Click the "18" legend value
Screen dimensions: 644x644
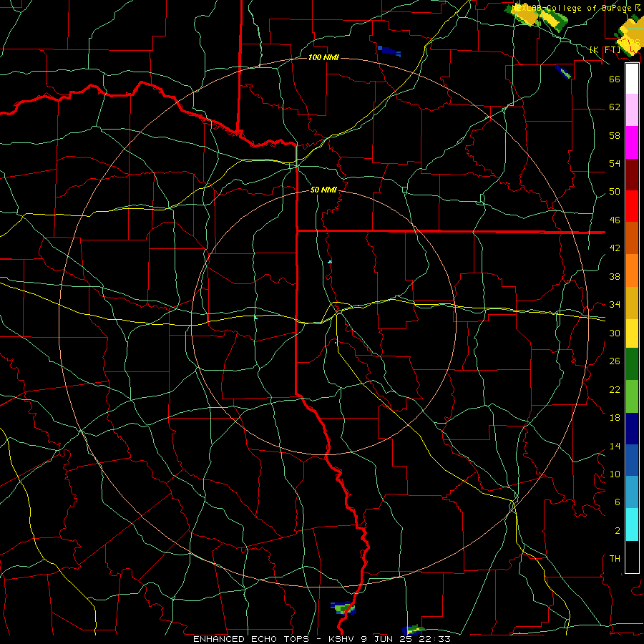[615, 418]
